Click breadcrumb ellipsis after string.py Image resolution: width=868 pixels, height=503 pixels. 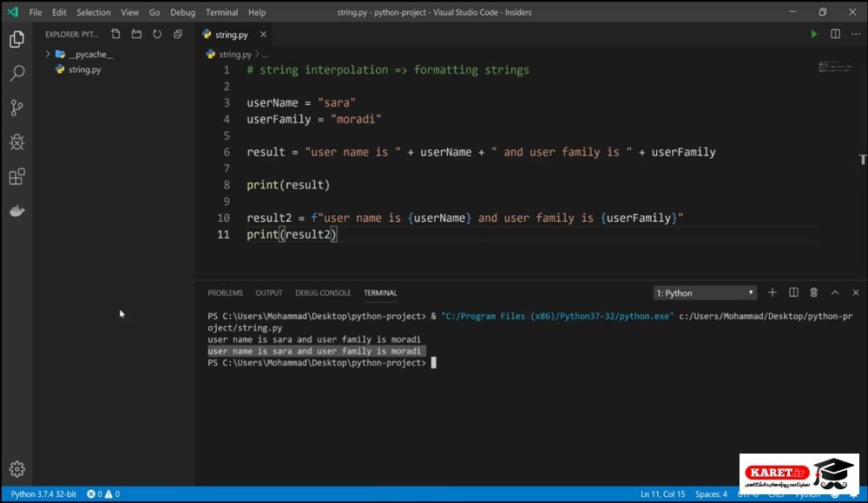point(265,55)
